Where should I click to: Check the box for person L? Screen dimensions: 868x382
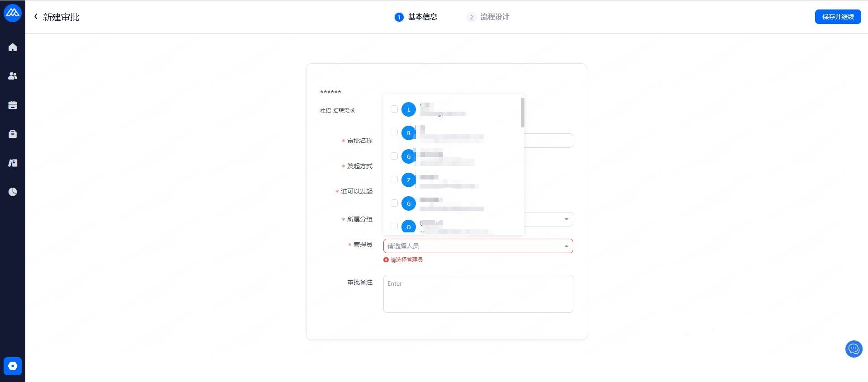[394, 109]
